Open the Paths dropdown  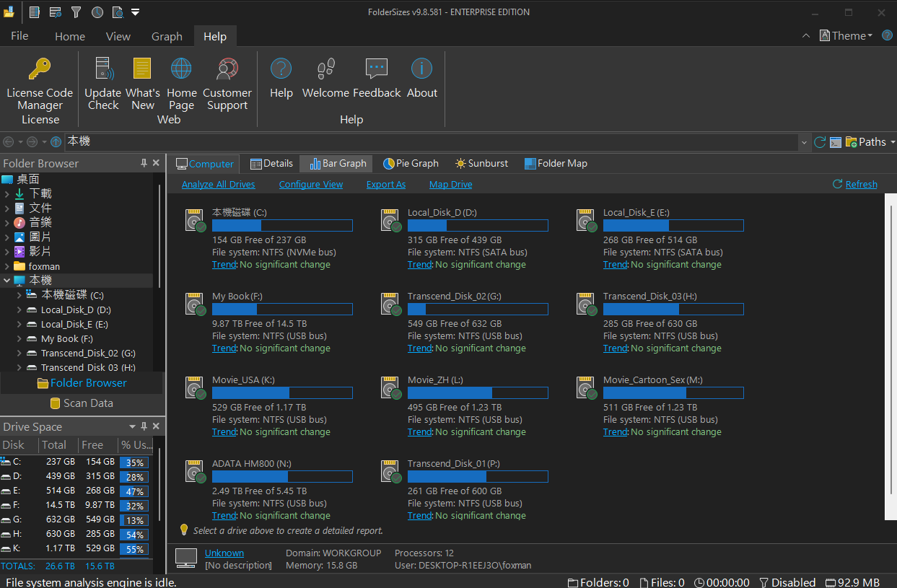tap(871, 142)
